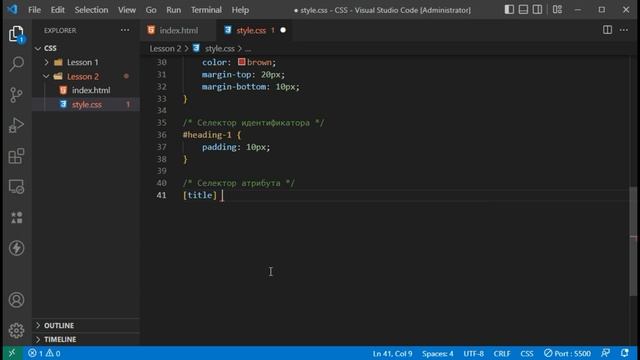Screen dimensions: 640x360
Task: Click CRLF end of line setting
Action: point(502,353)
